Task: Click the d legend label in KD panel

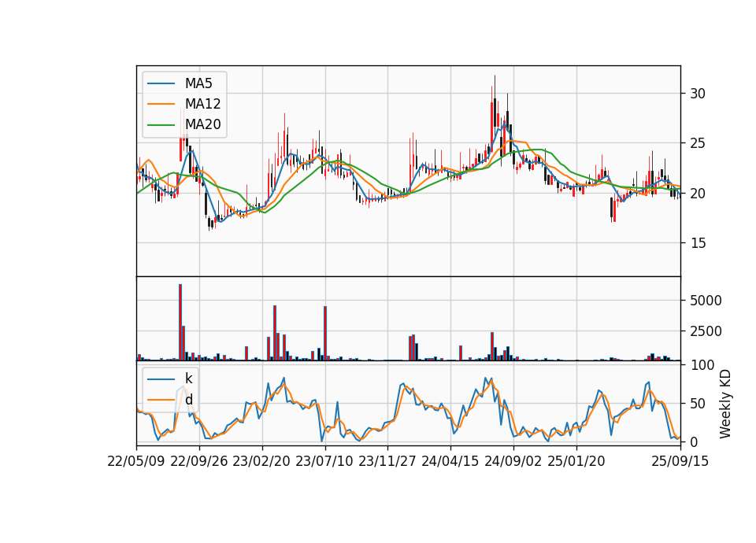Action: pos(188,400)
